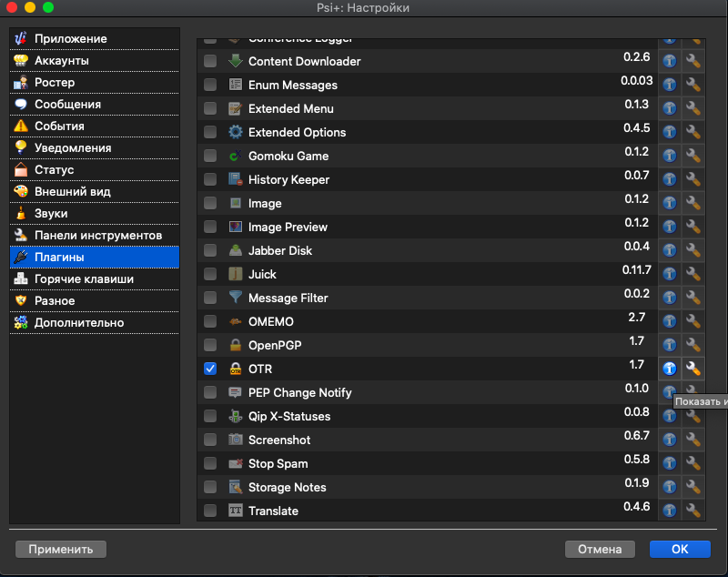This screenshot has height=577, width=728.
Task: Open wrench settings for Gomoku Game
Action: pyautogui.click(x=693, y=156)
